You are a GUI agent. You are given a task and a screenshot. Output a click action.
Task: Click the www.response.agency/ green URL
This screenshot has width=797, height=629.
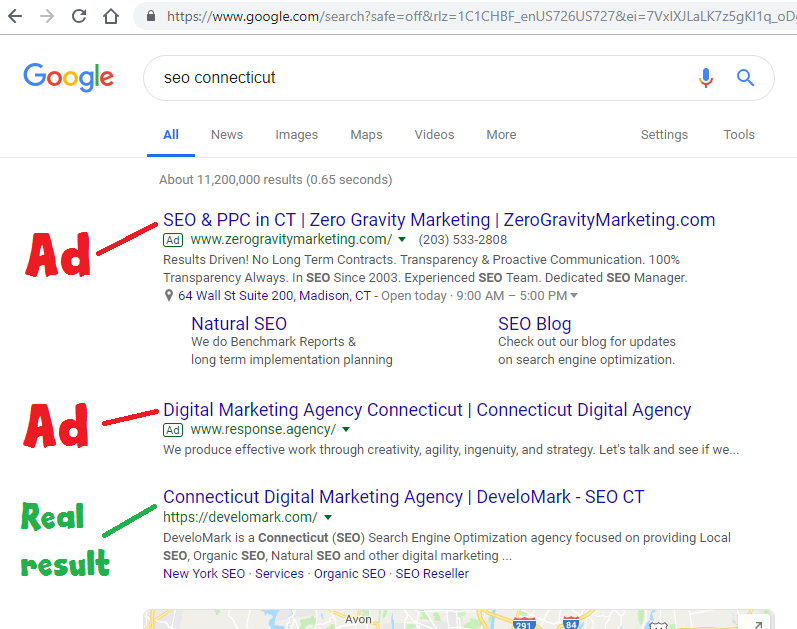263,430
